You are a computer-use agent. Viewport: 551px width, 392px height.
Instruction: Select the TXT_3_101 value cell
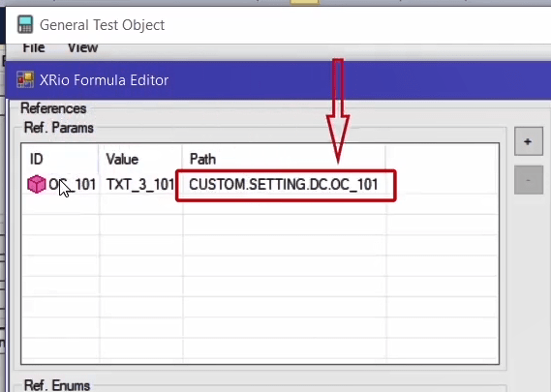[140, 185]
